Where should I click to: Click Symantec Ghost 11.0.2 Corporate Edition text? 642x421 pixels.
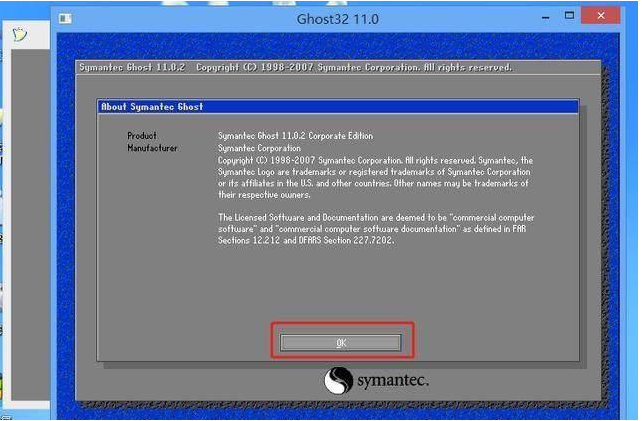(x=295, y=136)
